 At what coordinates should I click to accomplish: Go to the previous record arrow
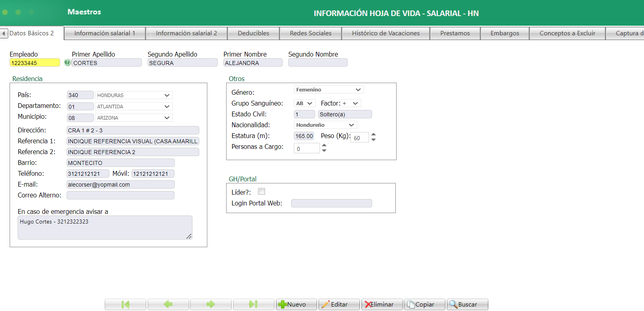tap(168, 305)
